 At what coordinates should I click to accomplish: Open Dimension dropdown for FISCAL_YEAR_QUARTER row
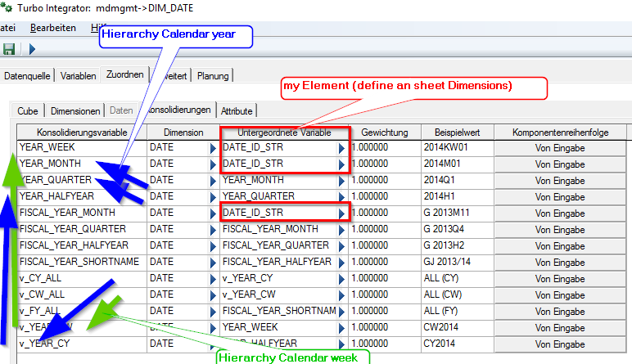[212, 229]
